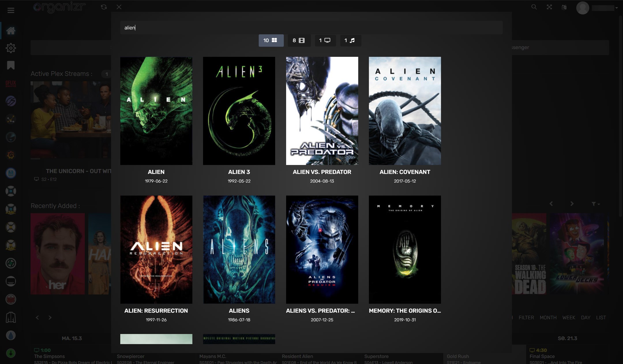The image size is (623, 364).
Task: Switch calendar to WEEK view
Action: tap(568, 318)
